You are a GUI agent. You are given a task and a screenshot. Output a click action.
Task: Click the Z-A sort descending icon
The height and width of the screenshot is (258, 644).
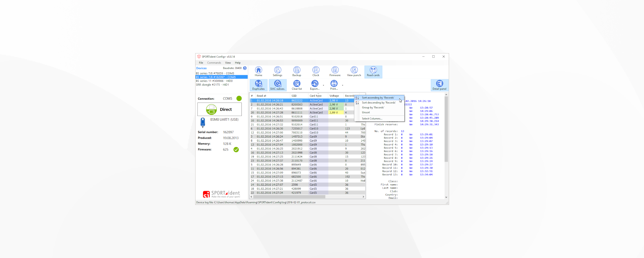click(x=357, y=103)
